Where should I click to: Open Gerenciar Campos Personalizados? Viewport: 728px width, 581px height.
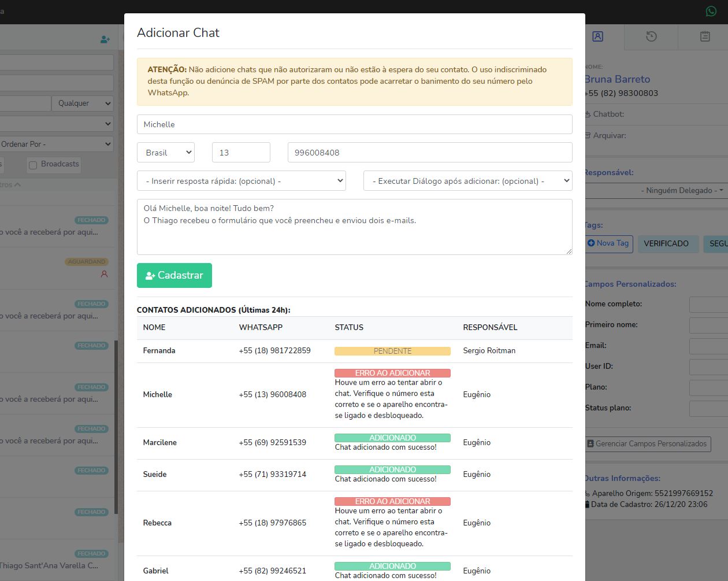coord(647,444)
